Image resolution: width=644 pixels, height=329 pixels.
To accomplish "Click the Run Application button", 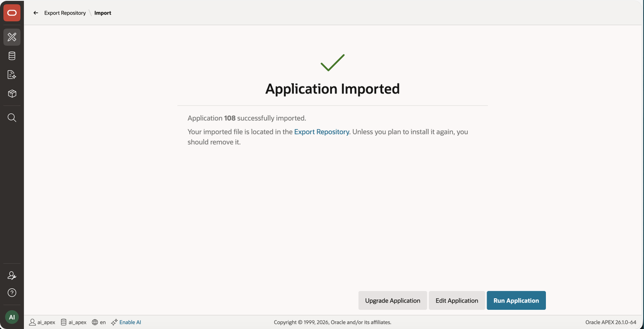I will [516, 300].
